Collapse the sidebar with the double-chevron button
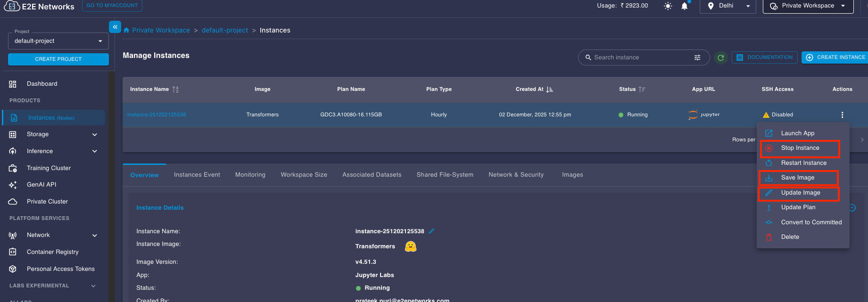868x302 pixels. 115,27
